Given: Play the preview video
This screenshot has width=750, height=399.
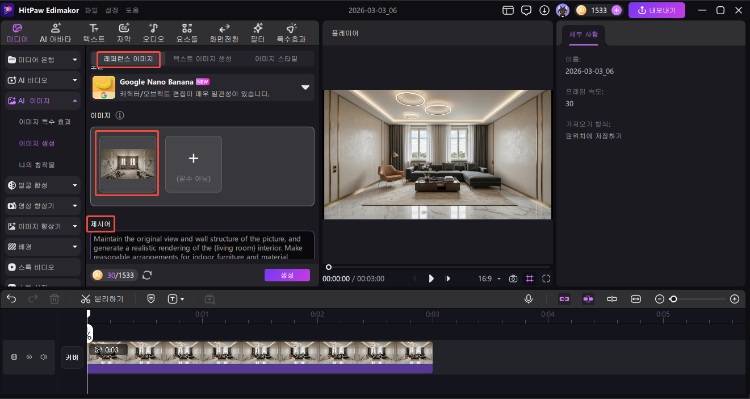Looking at the screenshot, I should (431, 278).
